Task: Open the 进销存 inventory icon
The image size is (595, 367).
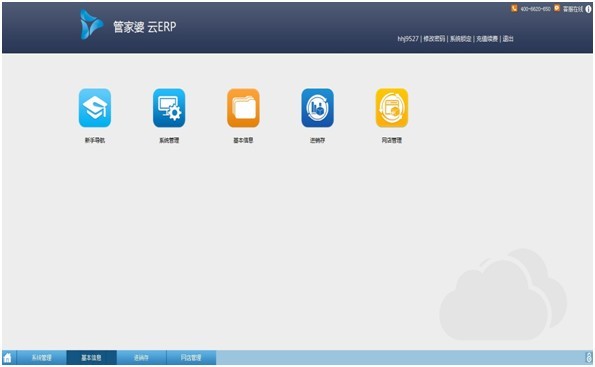Action: point(318,108)
